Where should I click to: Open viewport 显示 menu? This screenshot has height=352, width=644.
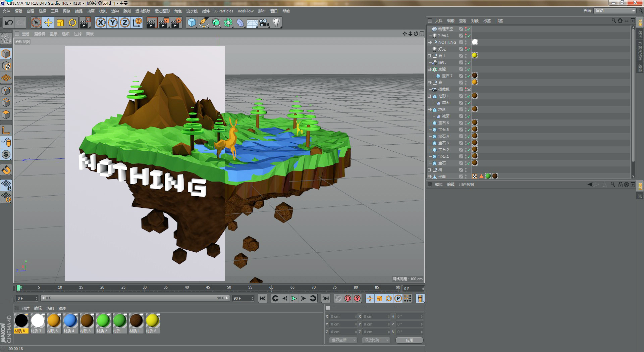point(54,34)
